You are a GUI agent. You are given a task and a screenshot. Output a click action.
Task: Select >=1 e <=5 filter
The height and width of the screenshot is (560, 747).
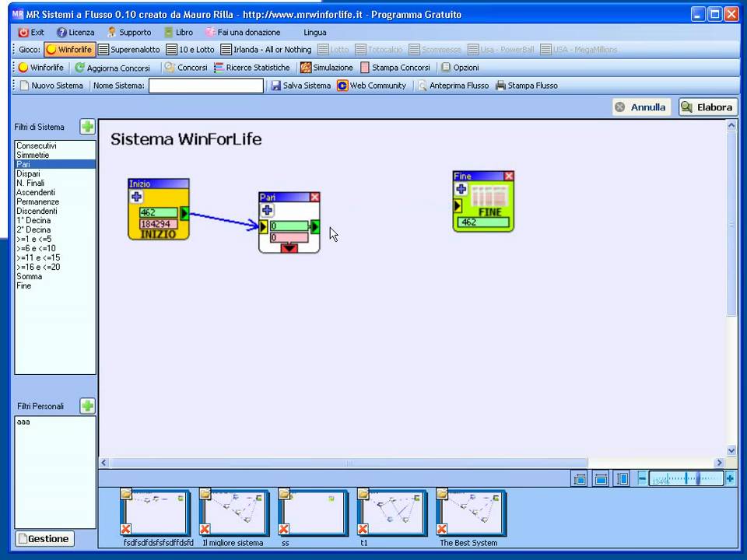point(55,239)
